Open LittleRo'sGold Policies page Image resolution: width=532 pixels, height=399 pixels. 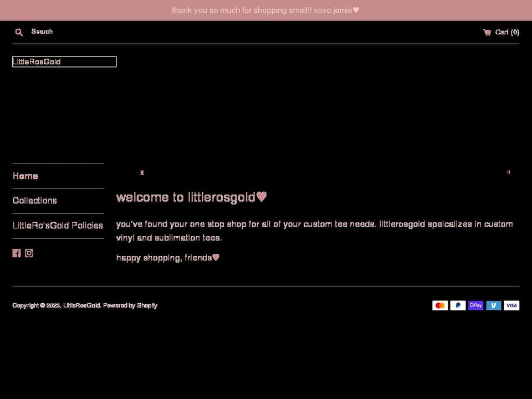58,226
